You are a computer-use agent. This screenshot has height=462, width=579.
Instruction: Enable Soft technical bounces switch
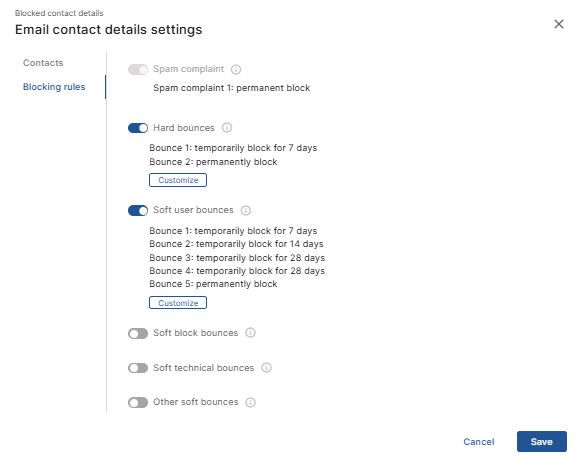click(x=138, y=368)
